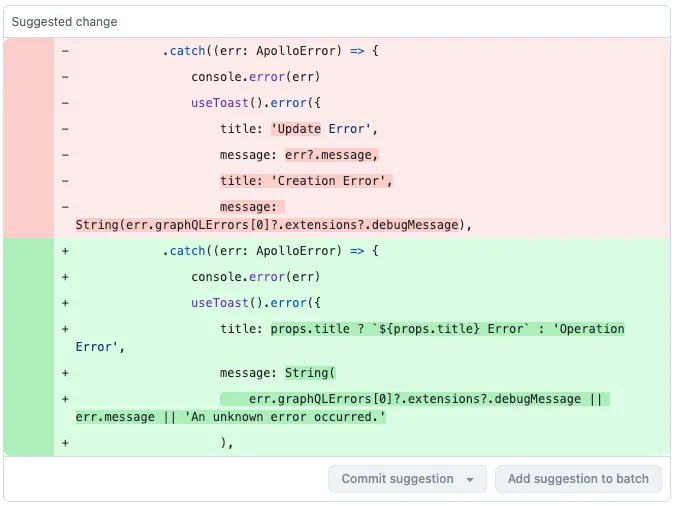Open the Commit suggestion dropdown arrow
Screen dimensions: 674x506
tap(470, 480)
